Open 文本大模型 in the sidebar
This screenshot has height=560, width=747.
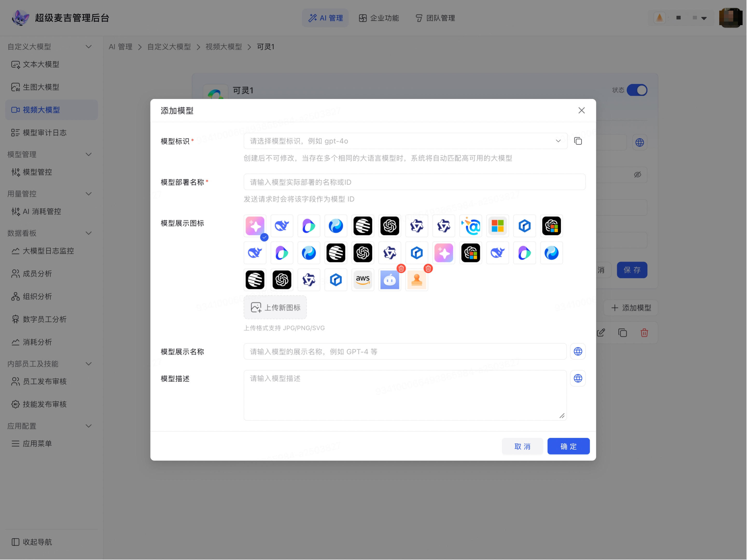point(51,65)
